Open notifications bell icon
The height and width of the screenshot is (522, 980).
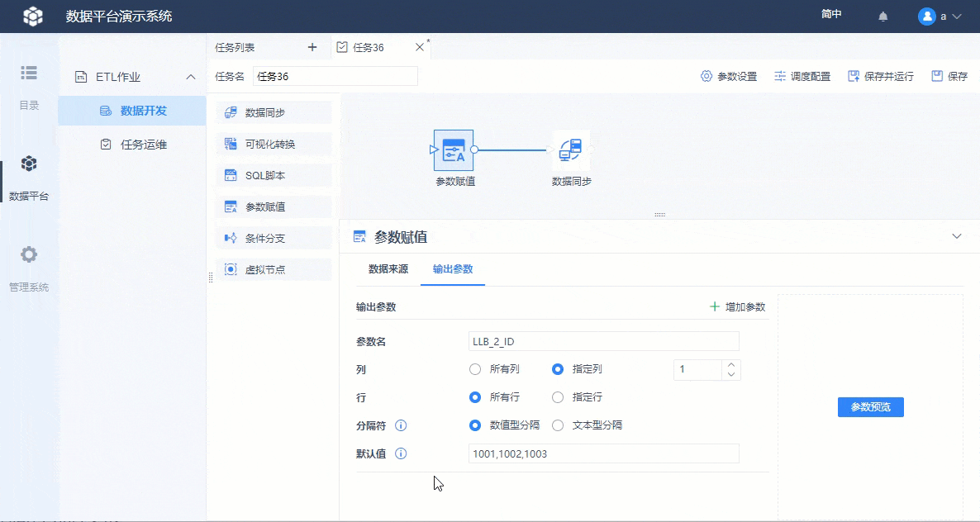(x=883, y=17)
